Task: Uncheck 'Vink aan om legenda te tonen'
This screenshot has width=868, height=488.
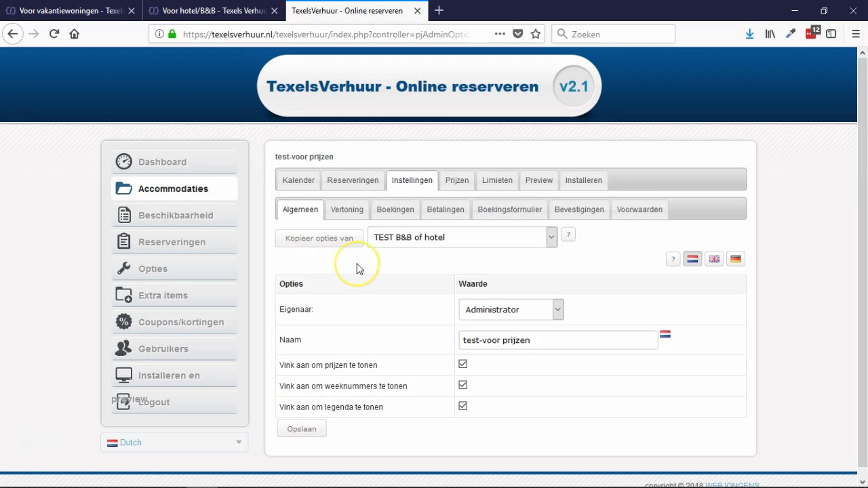Action: (463, 406)
